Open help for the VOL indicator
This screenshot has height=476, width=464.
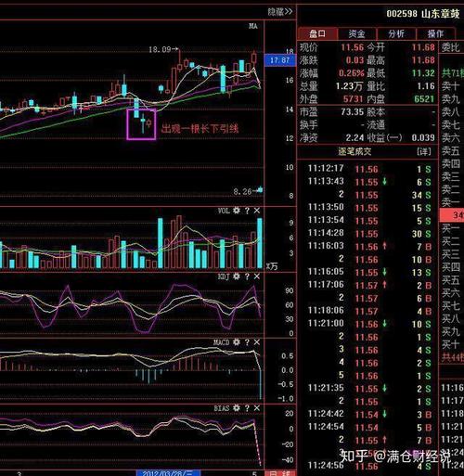[x=247, y=211]
